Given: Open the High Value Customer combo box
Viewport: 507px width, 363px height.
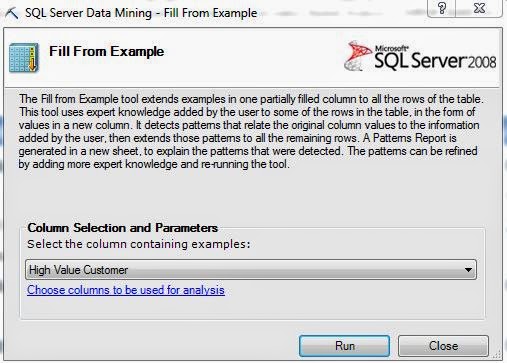Looking at the screenshot, I should [251, 270].
